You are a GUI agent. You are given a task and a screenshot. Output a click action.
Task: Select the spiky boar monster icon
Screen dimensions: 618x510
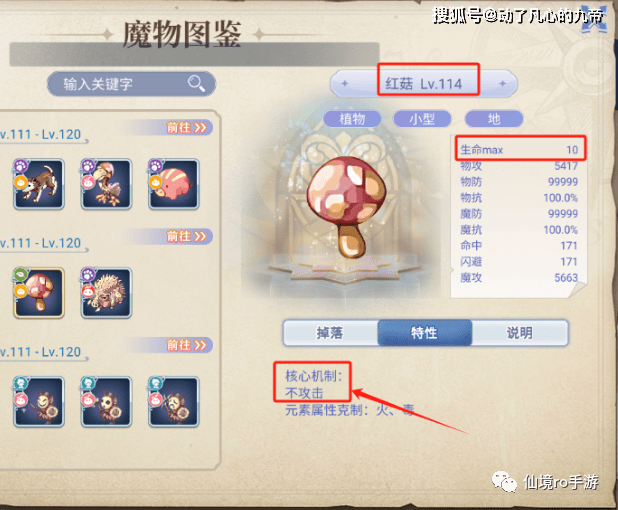pos(106,293)
